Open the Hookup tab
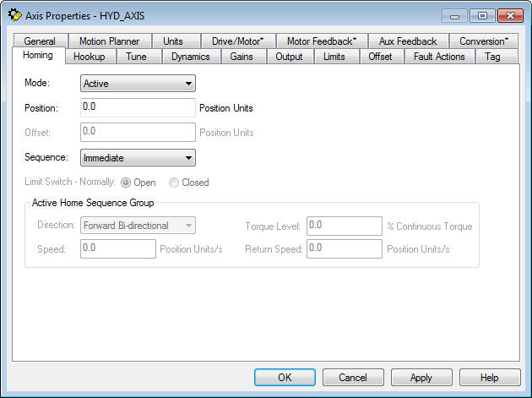Screen dimensions: 532x398 [90, 57]
